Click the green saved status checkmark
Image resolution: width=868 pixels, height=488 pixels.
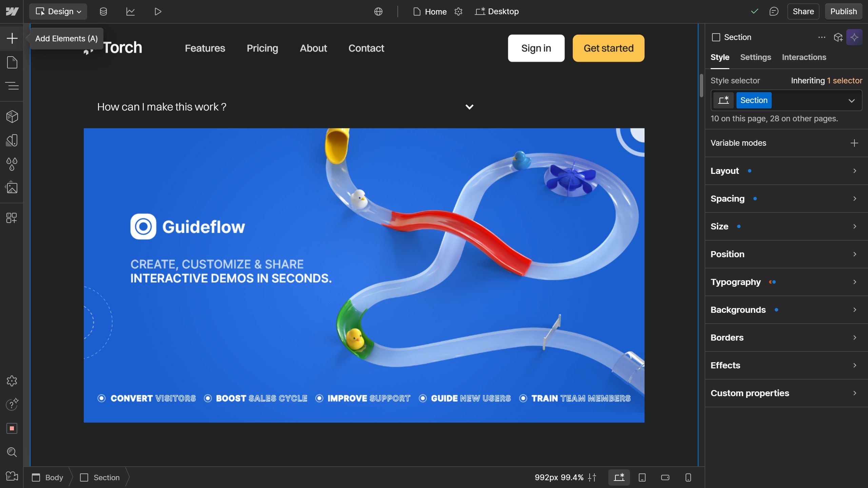[755, 12]
